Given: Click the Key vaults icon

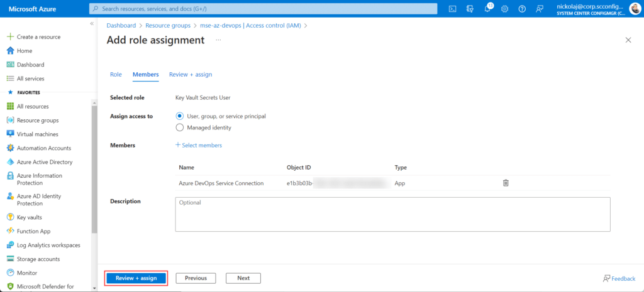Looking at the screenshot, I should click(11, 217).
